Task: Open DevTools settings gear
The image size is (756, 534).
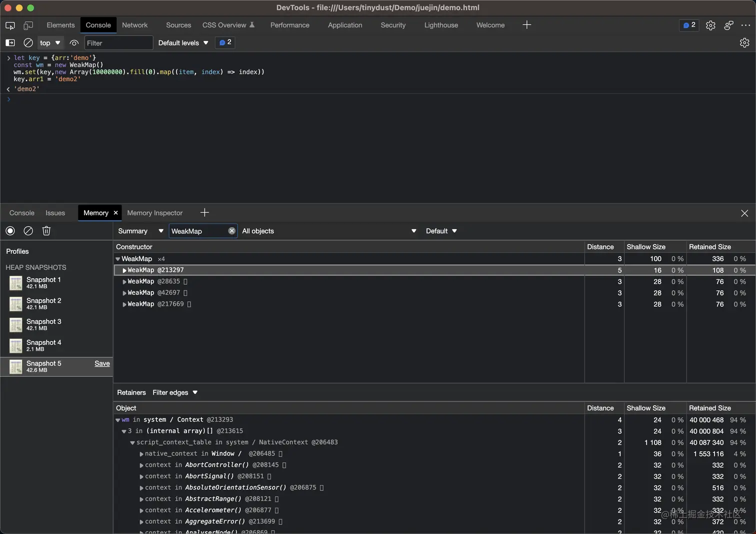Action: point(710,25)
